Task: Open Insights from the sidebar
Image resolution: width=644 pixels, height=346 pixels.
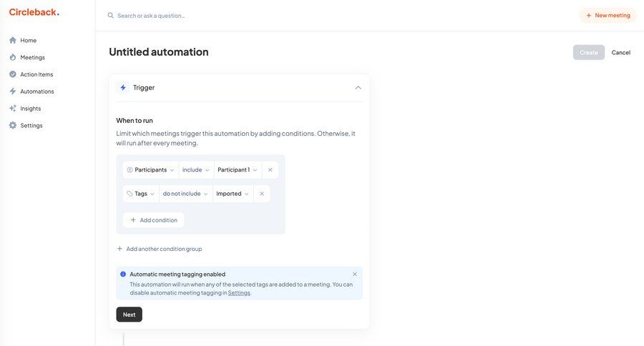Action: [30, 109]
